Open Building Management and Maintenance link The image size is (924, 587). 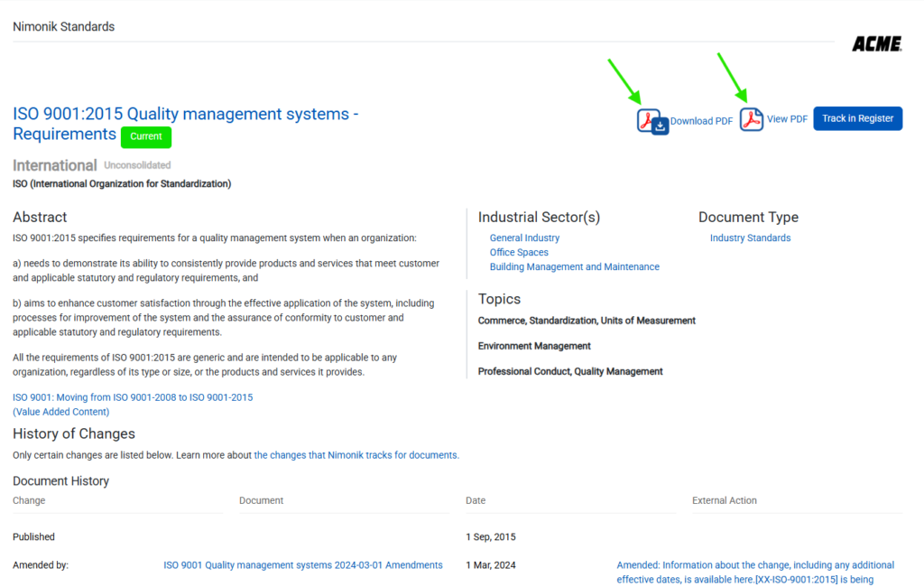pyautogui.click(x=575, y=266)
